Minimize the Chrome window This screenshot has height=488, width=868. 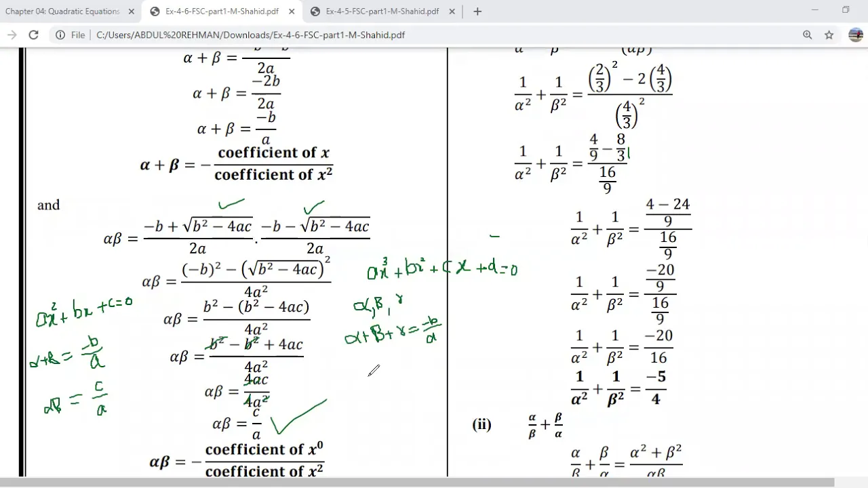tap(815, 10)
